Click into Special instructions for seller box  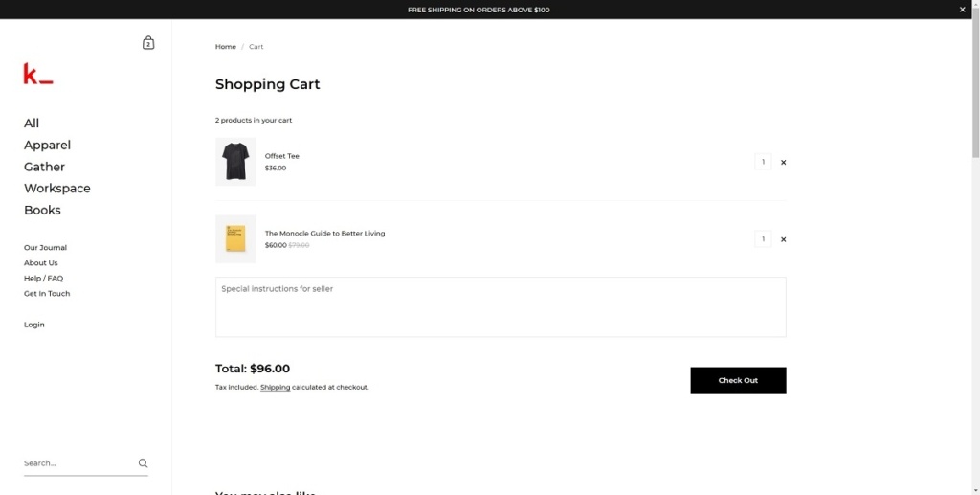pyautogui.click(x=501, y=307)
